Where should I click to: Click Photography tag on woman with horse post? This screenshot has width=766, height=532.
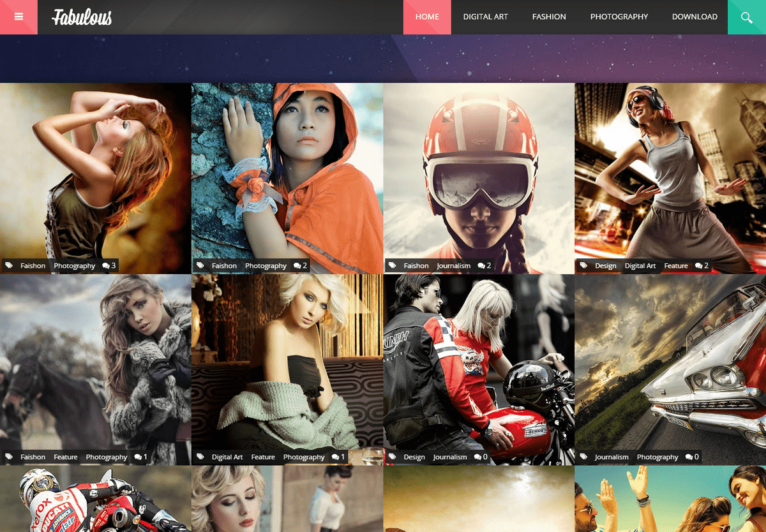coord(107,457)
